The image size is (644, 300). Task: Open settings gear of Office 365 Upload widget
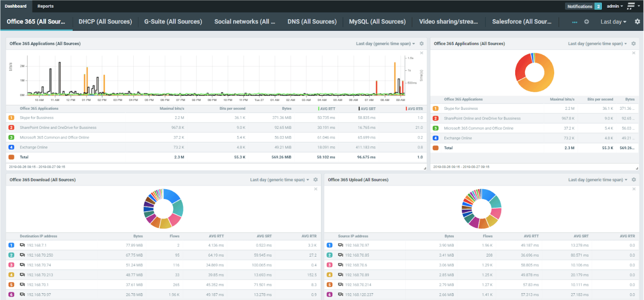pyautogui.click(x=634, y=180)
